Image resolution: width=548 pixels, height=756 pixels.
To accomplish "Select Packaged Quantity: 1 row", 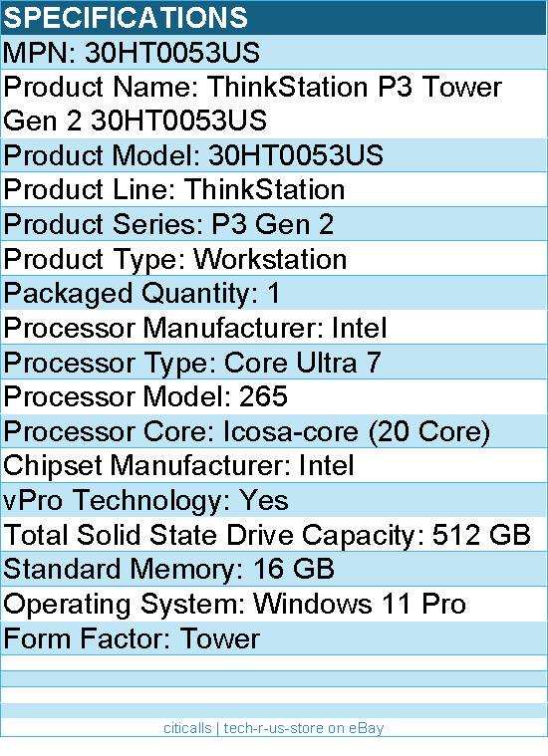I will pyautogui.click(x=274, y=293).
